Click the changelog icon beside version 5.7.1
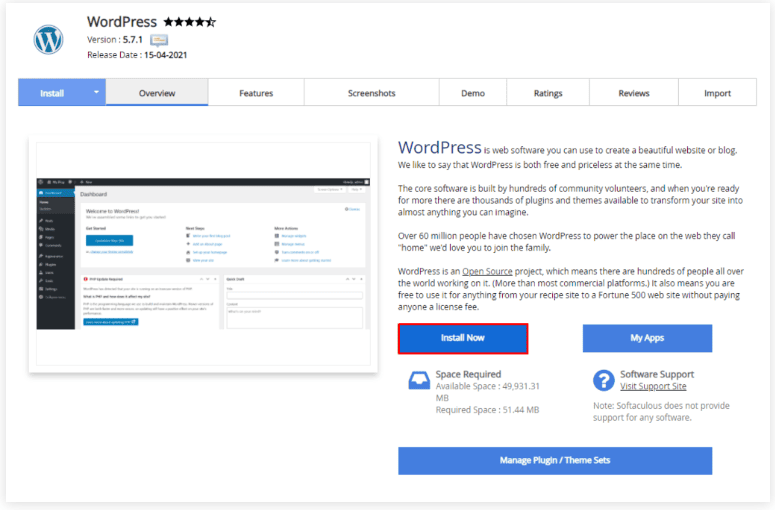This screenshot has width=775, height=510. point(159,40)
